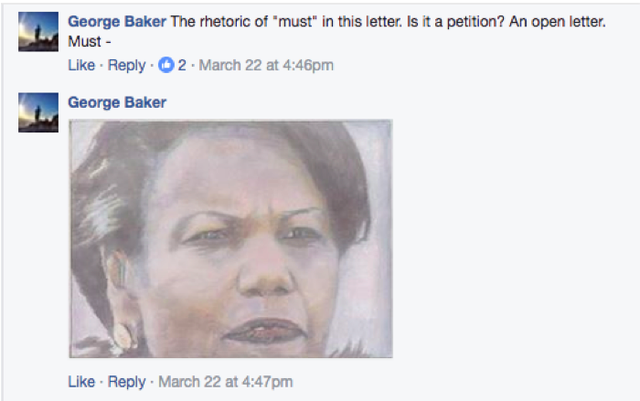Click George Baker's avatar on first comment
This screenshot has height=401, width=640.
click(39, 32)
